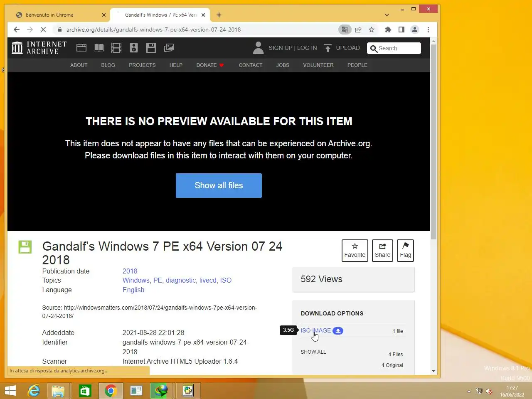Click the English language link

(x=133, y=290)
